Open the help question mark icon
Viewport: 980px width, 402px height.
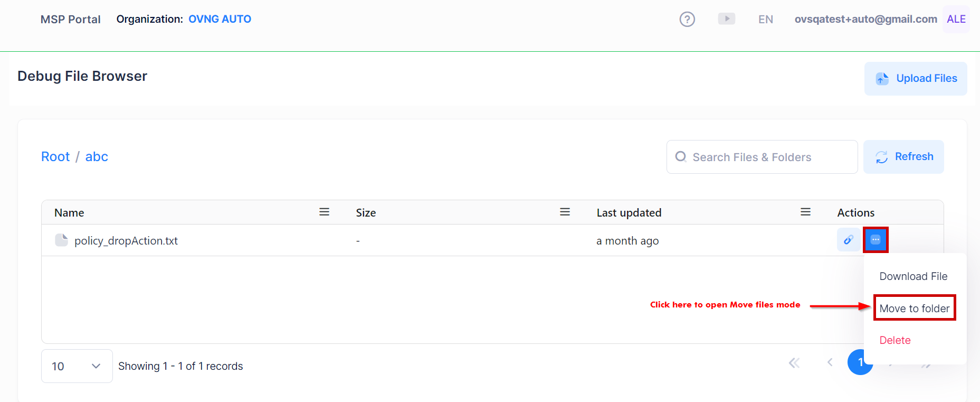point(687,19)
